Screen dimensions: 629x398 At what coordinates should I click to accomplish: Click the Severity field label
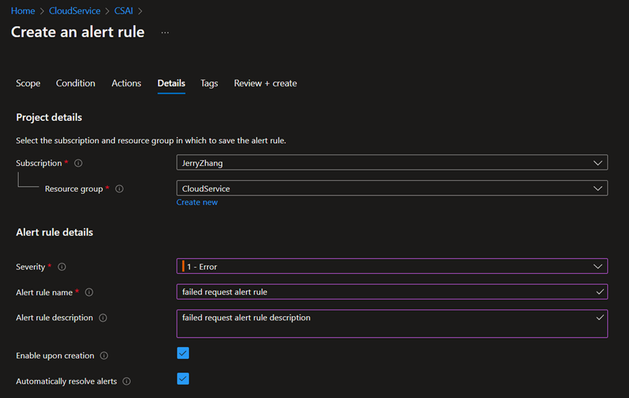pos(30,267)
